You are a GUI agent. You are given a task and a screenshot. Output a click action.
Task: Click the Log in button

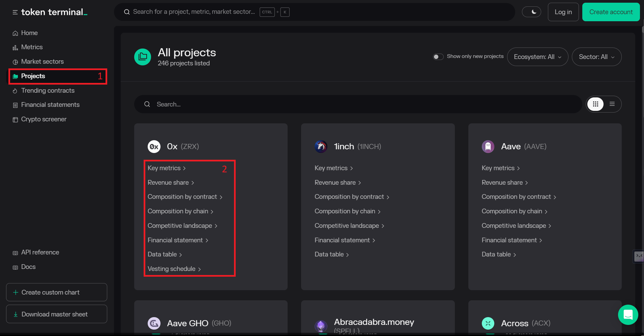point(563,12)
